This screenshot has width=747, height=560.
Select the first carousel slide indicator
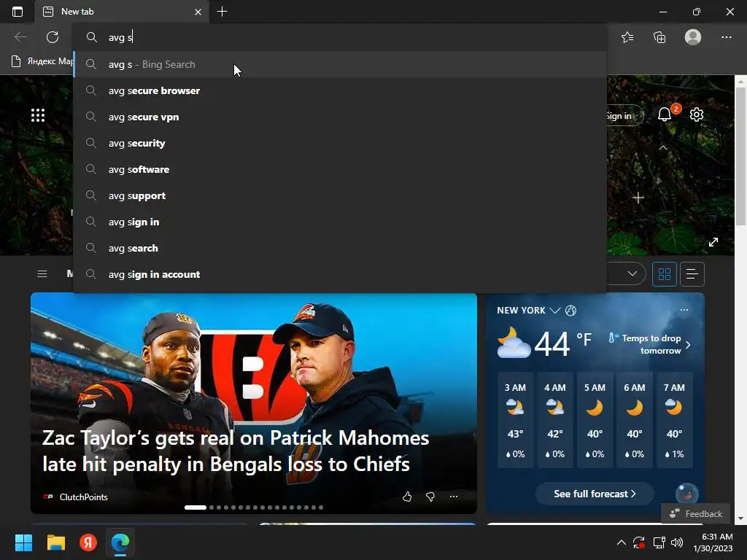click(196, 507)
